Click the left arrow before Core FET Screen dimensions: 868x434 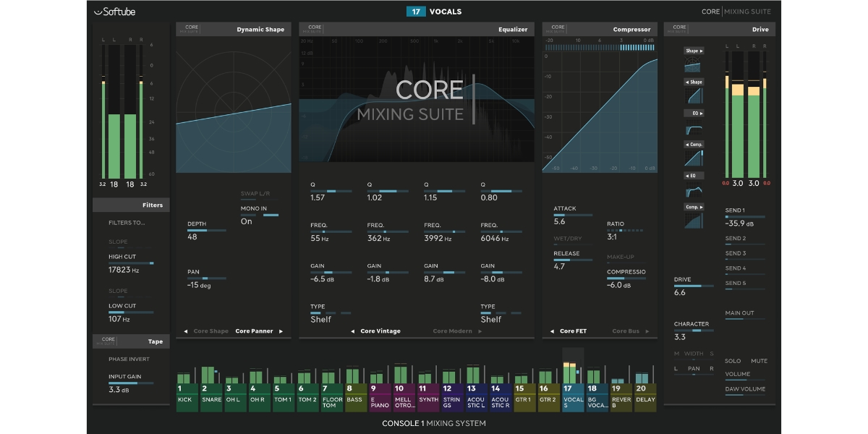pyautogui.click(x=552, y=331)
